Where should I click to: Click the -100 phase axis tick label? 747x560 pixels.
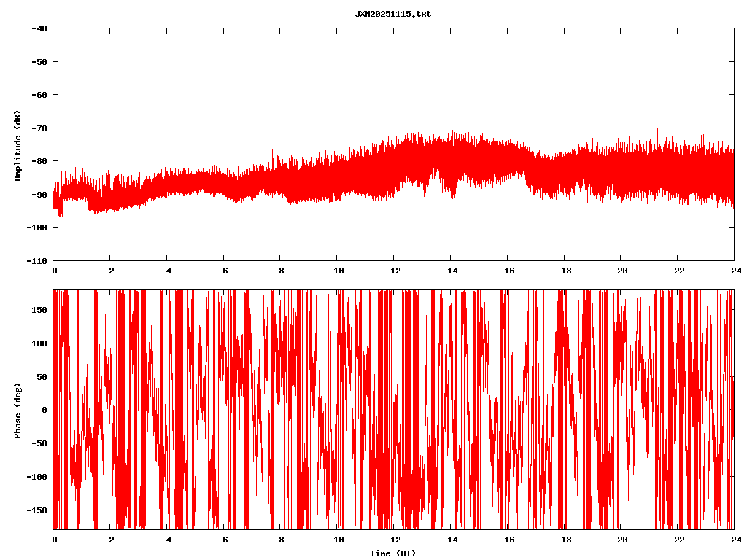37,476
